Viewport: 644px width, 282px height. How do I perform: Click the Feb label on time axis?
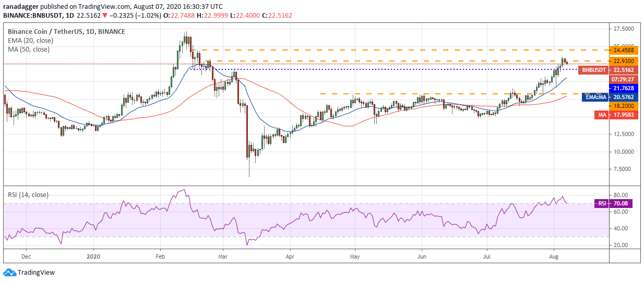160,256
